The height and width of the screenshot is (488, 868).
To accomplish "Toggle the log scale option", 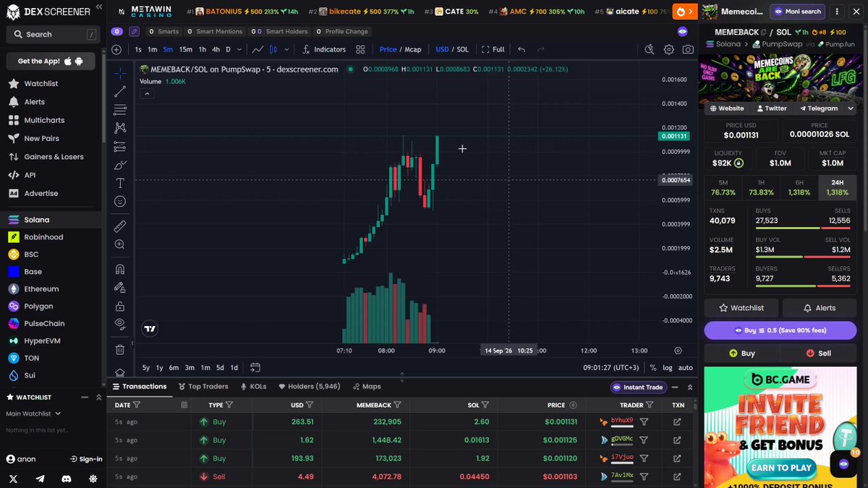I will point(668,367).
